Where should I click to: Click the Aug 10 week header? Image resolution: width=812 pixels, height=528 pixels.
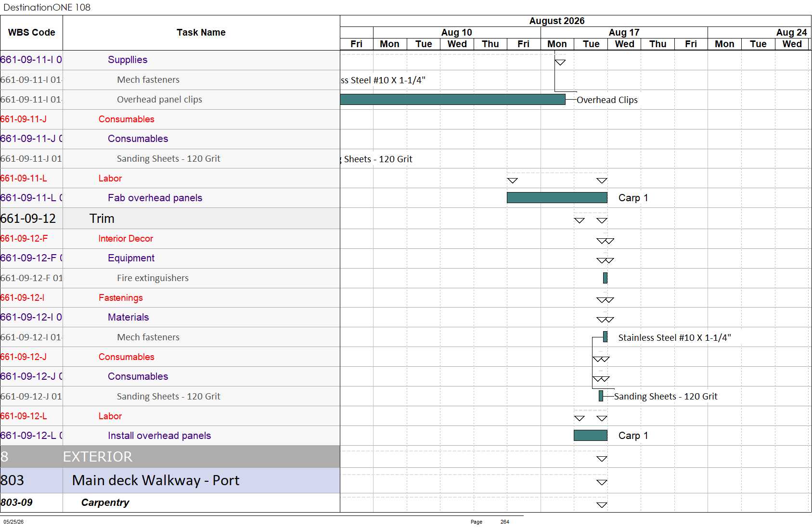[x=457, y=32]
